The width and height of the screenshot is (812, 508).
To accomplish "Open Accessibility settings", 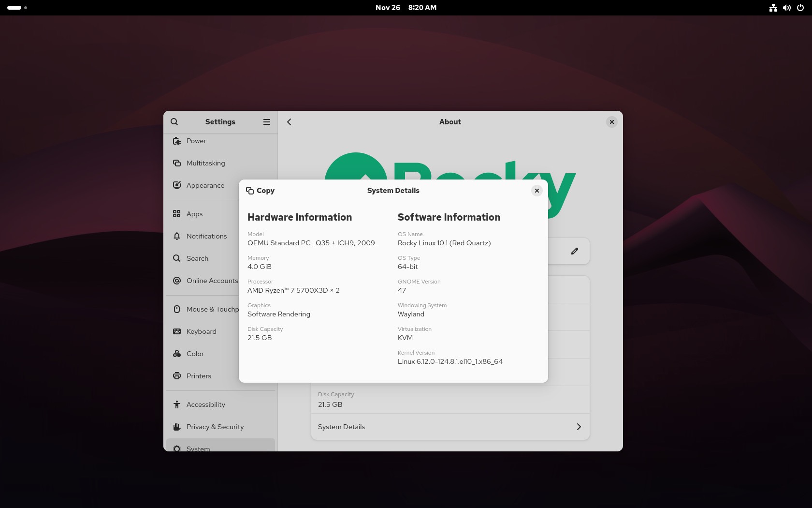I will pyautogui.click(x=206, y=404).
